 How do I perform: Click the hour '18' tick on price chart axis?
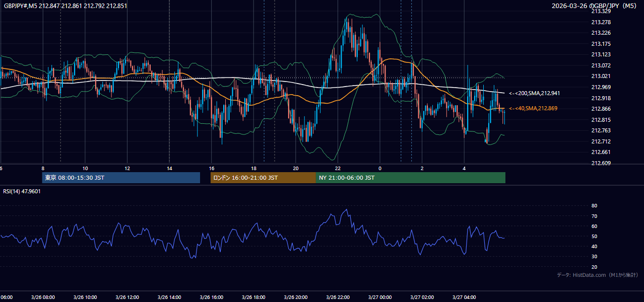click(x=253, y=168)
